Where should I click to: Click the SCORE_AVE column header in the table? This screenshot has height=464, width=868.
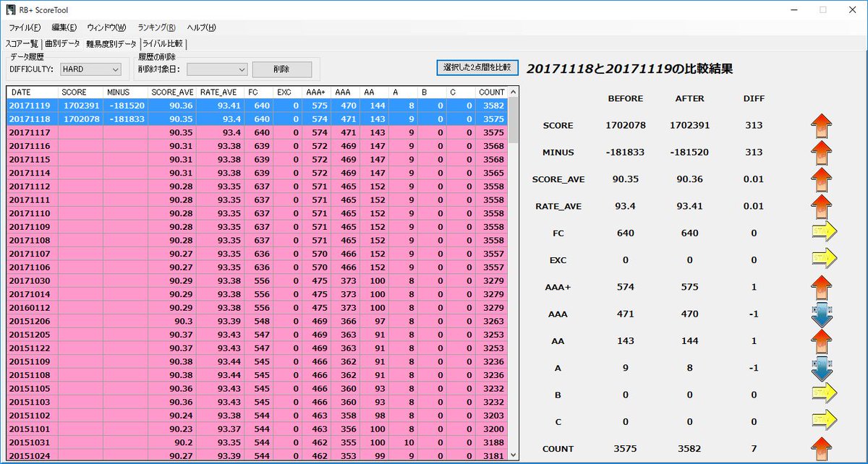(x=172, y=93)
